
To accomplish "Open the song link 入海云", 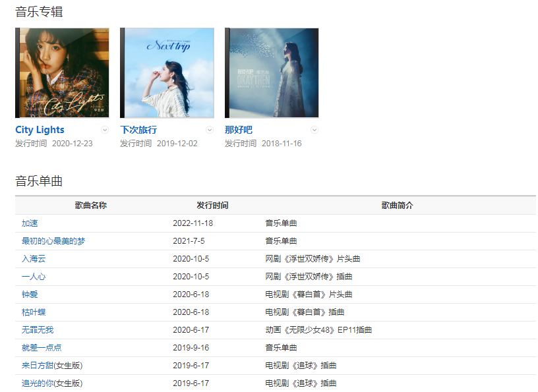I will pyautogui.click(x=34, y=259).
